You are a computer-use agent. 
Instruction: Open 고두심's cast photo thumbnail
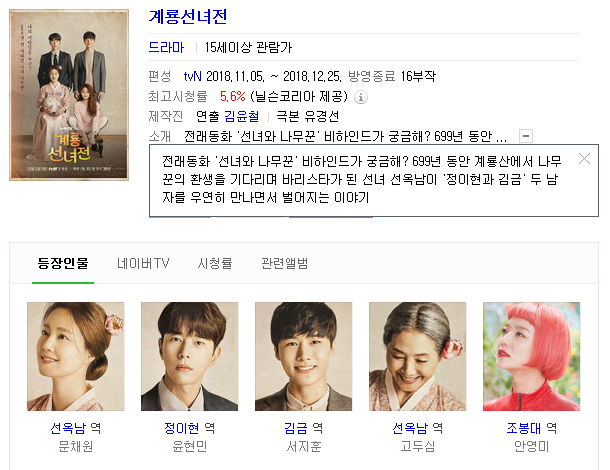point(417,356)
